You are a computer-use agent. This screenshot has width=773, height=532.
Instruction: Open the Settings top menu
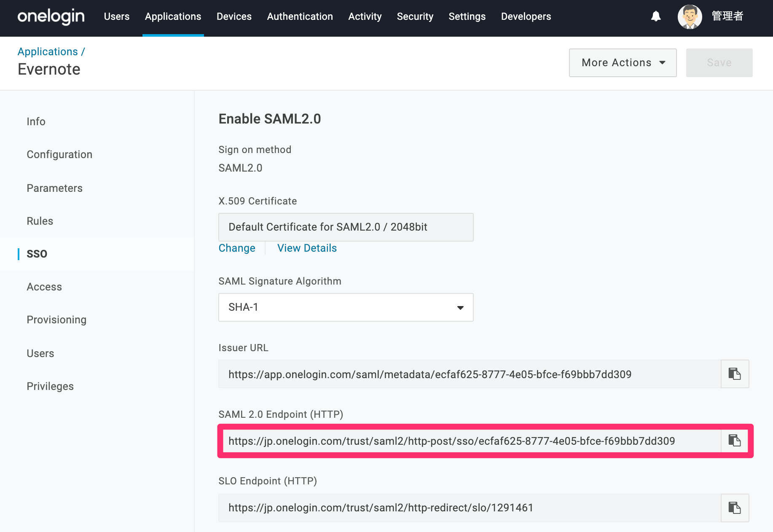click(x=467, y=16)
